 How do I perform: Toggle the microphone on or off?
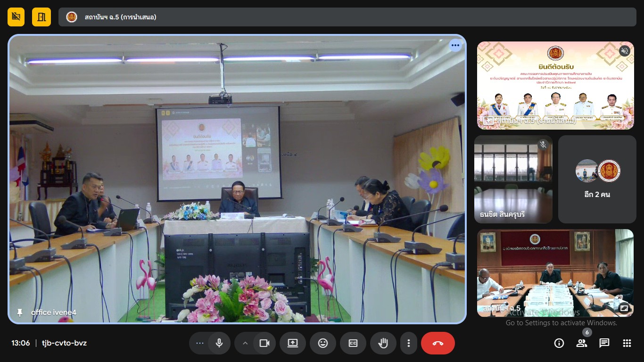pyautogui.click(x=219, y=343)
